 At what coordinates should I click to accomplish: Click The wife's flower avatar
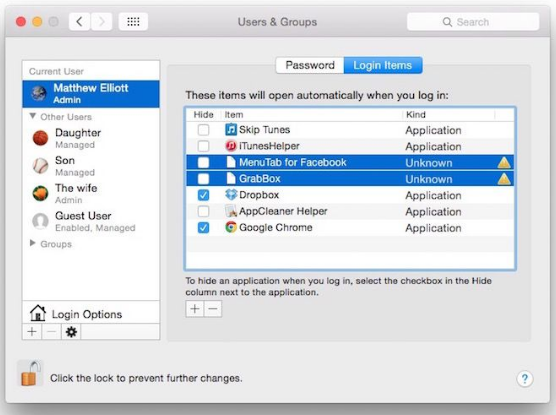[40, 193]
